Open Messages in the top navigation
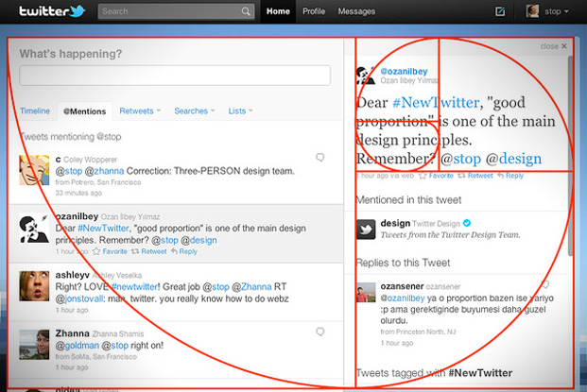 356,11
